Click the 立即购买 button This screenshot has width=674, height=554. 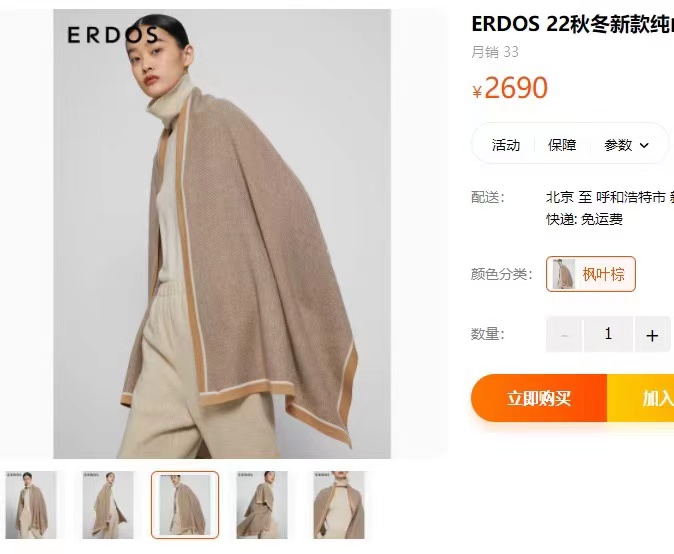(539, 398)
